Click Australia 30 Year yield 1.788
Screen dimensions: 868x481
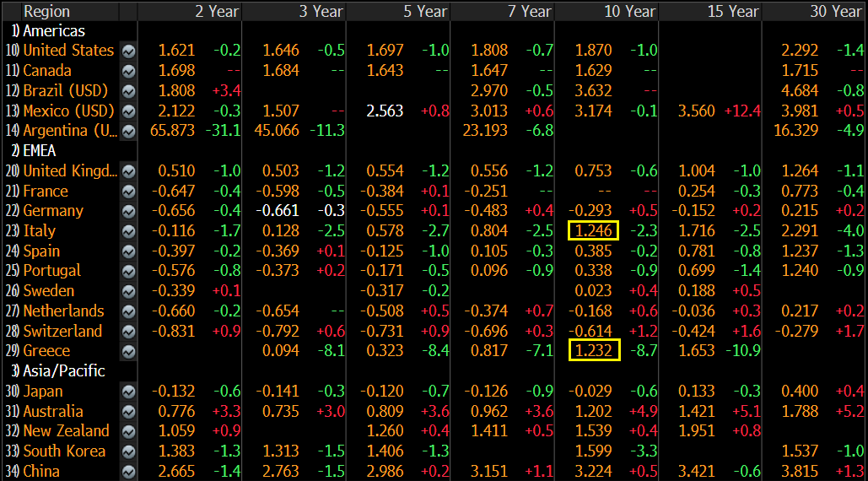pos(800,411)
